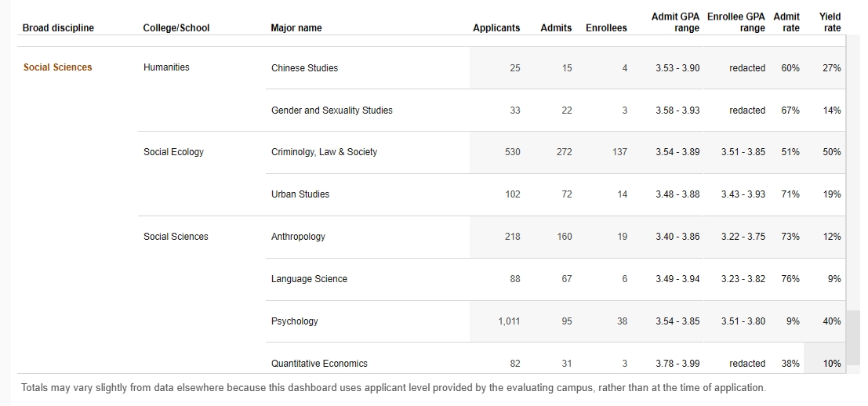Click the College/School column header

pos(176,28)
